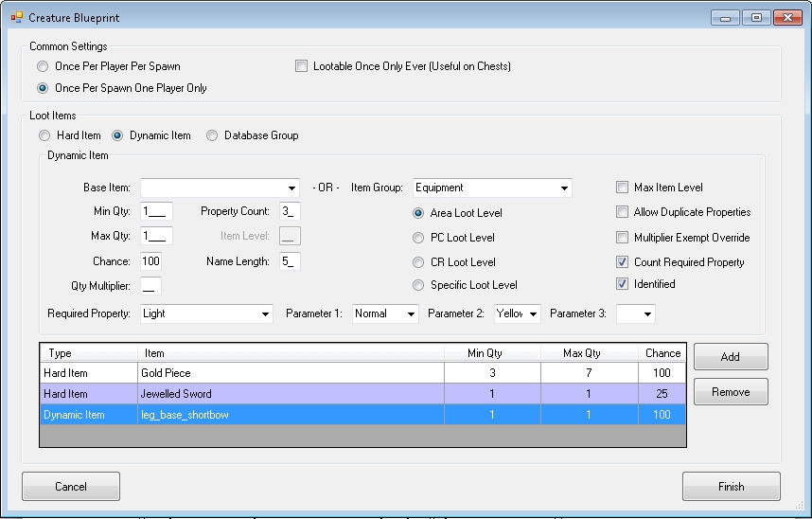
Task: Click inside the Chance input field
Action: click(x=150, y=261)
